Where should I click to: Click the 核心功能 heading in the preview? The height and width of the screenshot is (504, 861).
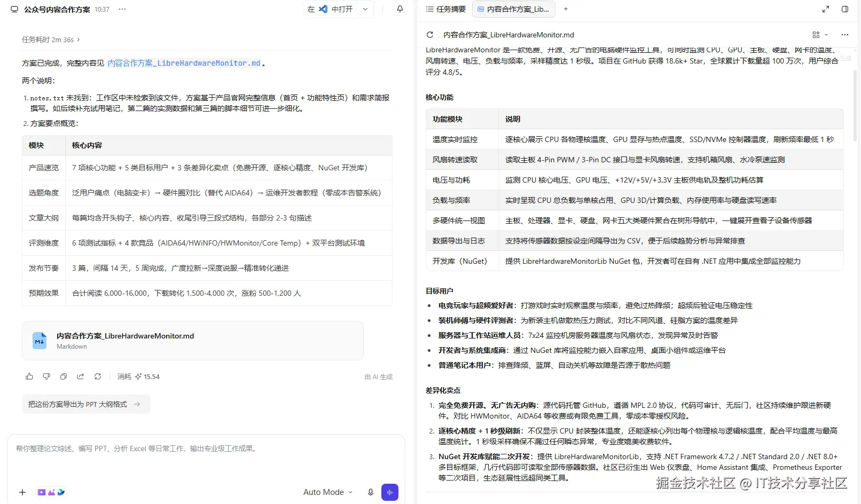point(440,97)
